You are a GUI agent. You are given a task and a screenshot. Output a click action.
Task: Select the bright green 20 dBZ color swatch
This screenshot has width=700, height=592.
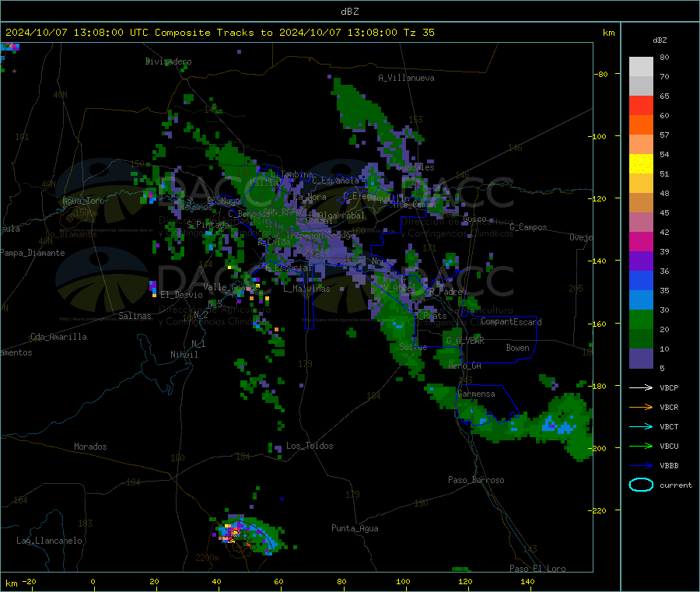click(x=641, y=319)
